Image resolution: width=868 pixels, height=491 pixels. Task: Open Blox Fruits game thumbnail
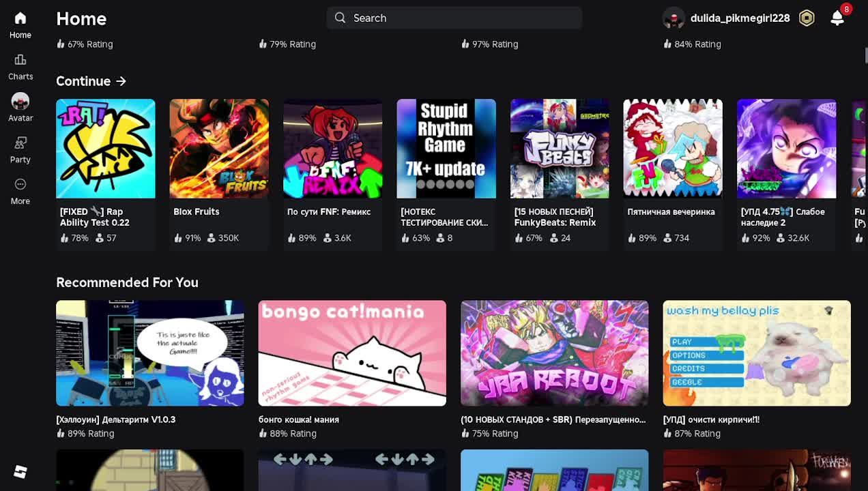(219, 149)
